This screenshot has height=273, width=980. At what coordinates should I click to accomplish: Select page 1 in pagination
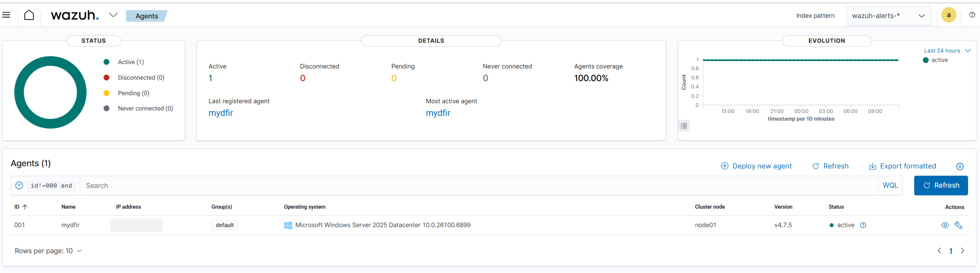(x=950, y=251)
